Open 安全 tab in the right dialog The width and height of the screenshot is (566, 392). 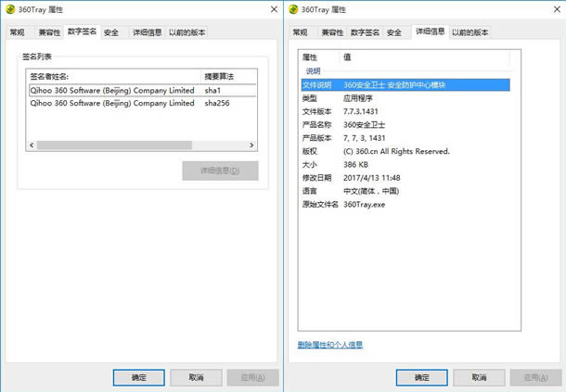point(394,32)
